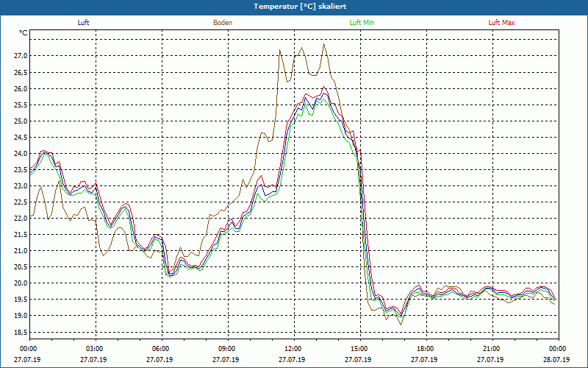Click the 21:00 time label
The height and width of the screenshot is (368, 588).
click(492, 349)
